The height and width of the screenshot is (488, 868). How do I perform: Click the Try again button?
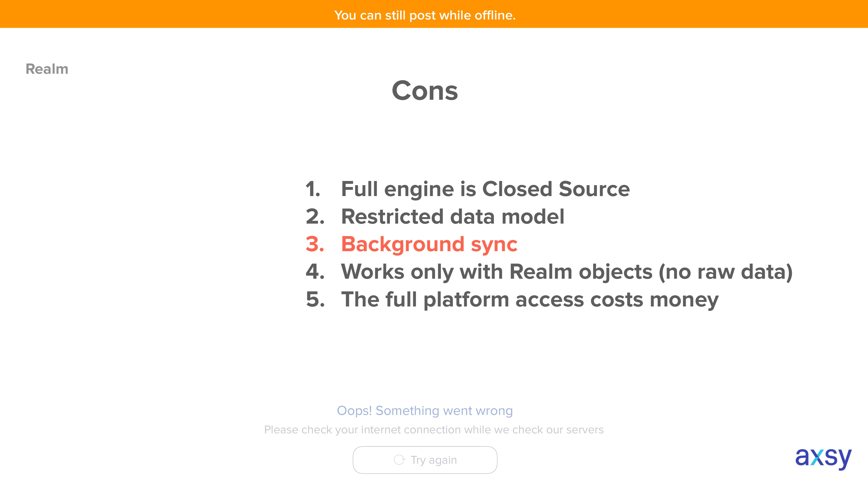click(x=425, y=460)
